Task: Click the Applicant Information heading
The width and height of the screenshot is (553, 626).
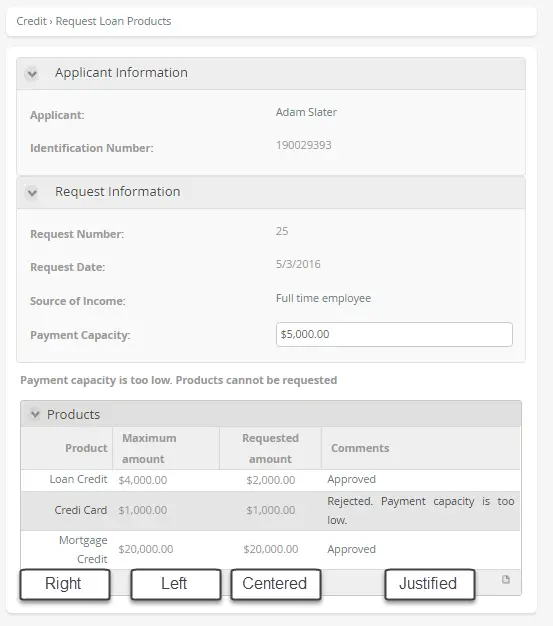Action: point(121,73)
